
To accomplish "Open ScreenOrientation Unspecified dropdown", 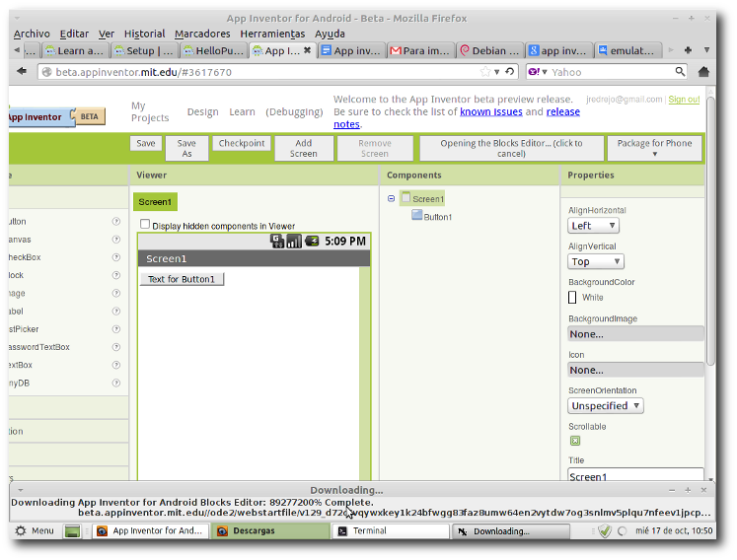I will [x=606, y=405].
